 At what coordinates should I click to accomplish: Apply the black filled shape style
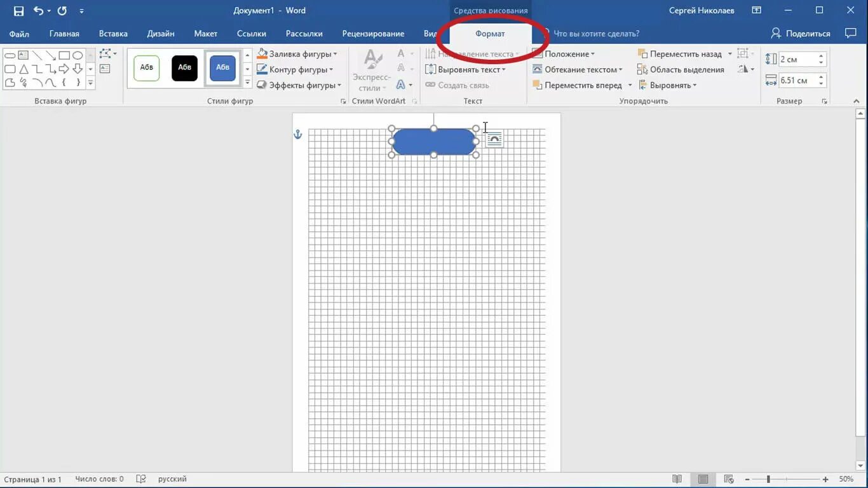coord(184,68)
